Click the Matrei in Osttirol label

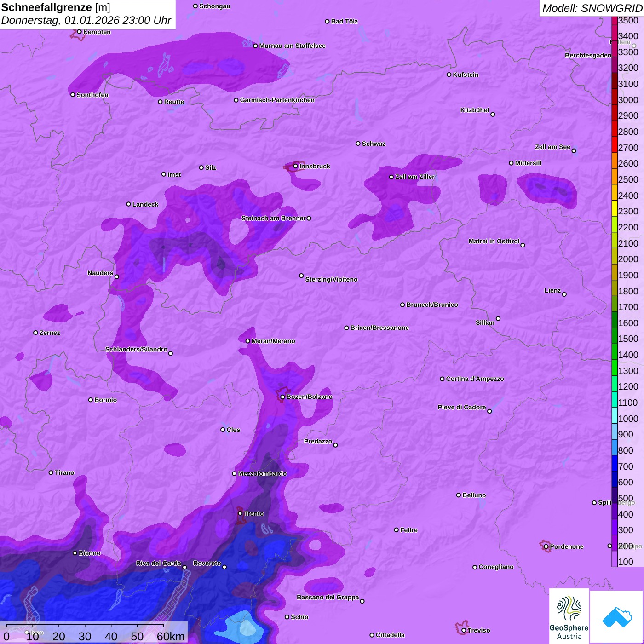[x=494, y=241]
